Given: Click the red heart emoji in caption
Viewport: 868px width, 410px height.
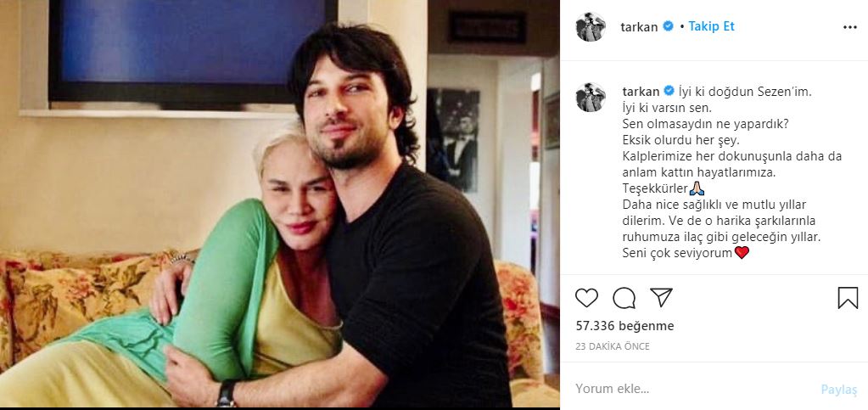Looking at the screenshot, I should pos(742,253).
